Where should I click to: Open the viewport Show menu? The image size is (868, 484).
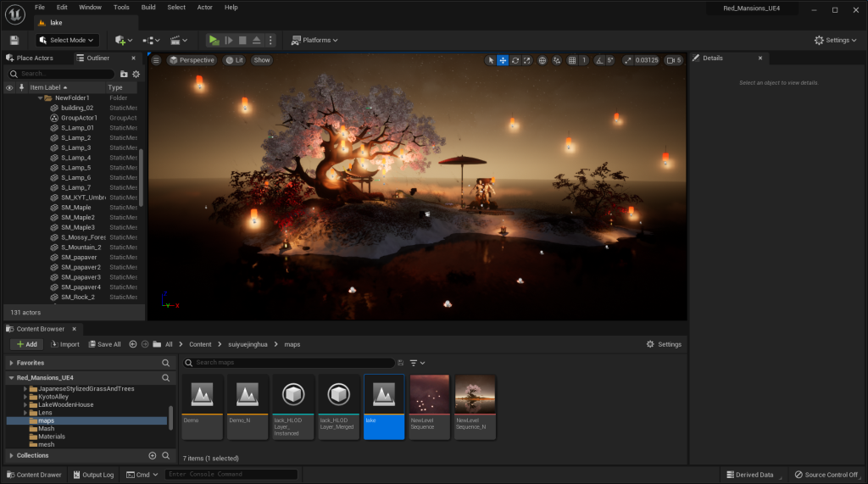click(x=262, y=60)
